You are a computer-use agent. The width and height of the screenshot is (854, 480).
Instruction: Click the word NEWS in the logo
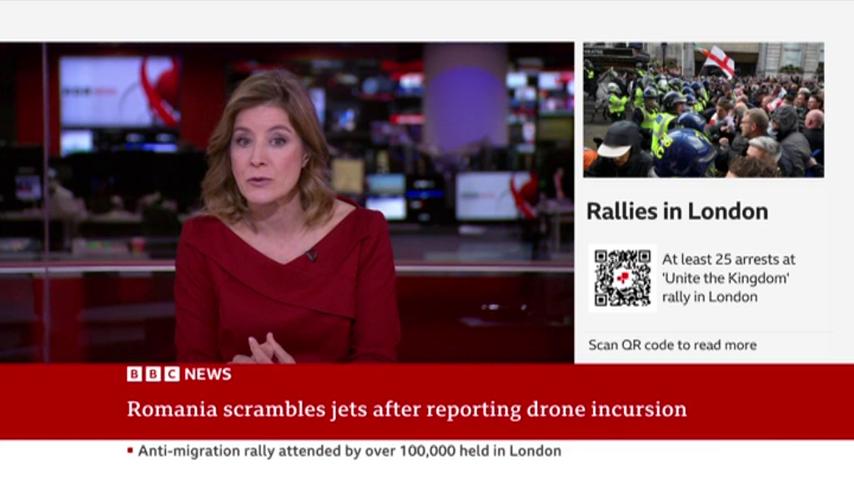(208, 374)
